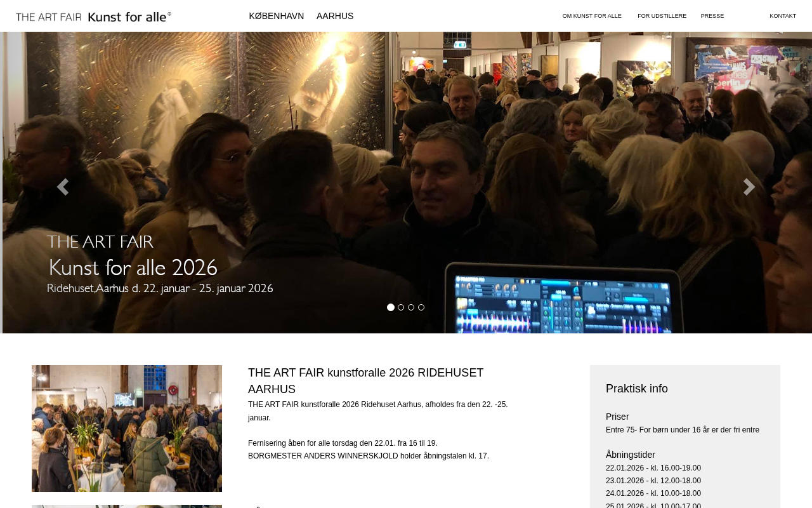Open the KØBENHAVN menu item
The height and width of the screenshot is (508, 812).
277,16
